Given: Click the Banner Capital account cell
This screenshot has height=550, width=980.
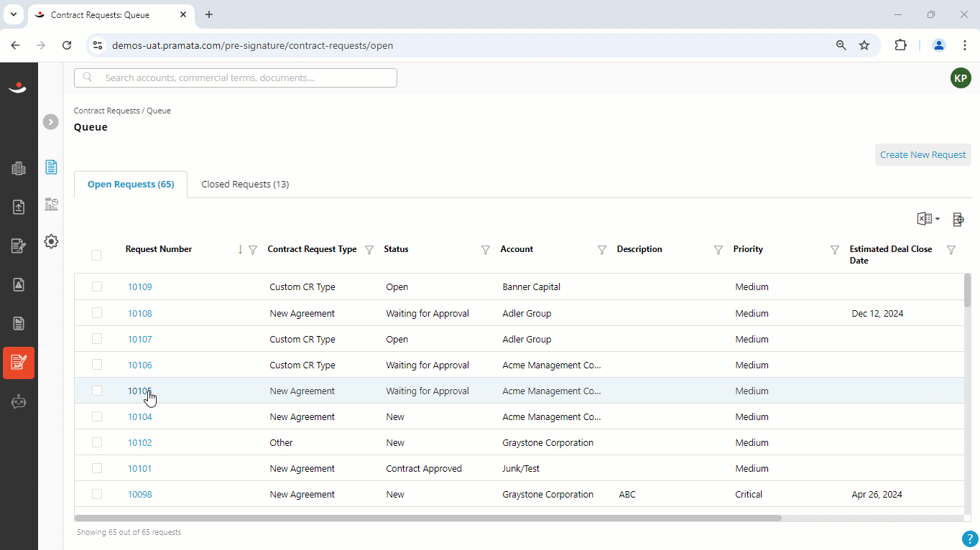Looking at the screenshot, I should pyautogui.click(x=532, y=287).
